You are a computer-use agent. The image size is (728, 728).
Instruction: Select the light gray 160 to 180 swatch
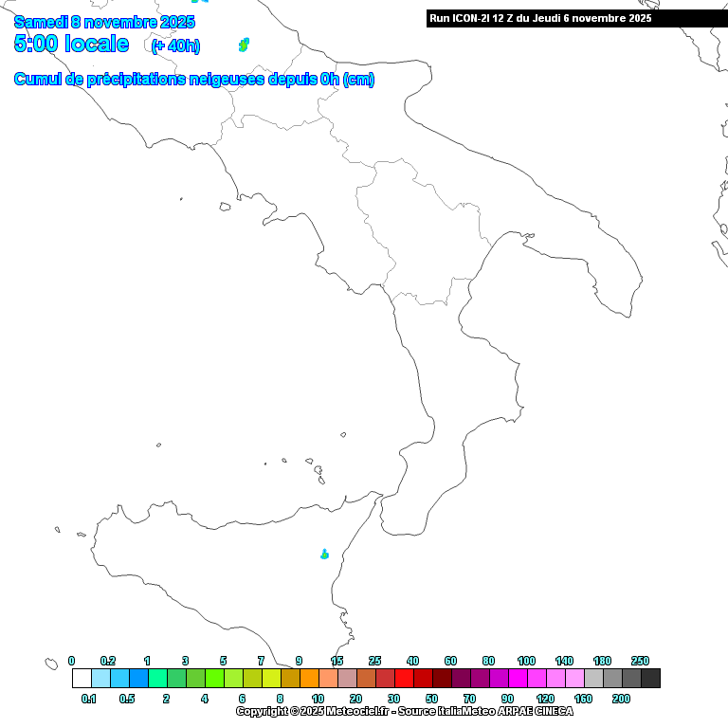(593, 678)
